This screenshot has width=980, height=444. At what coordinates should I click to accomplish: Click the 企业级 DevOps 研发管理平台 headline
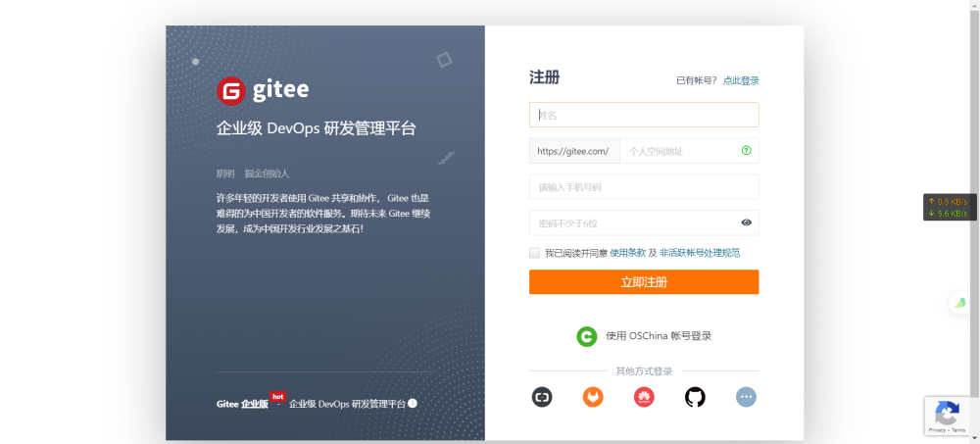[x=317, y=128]
